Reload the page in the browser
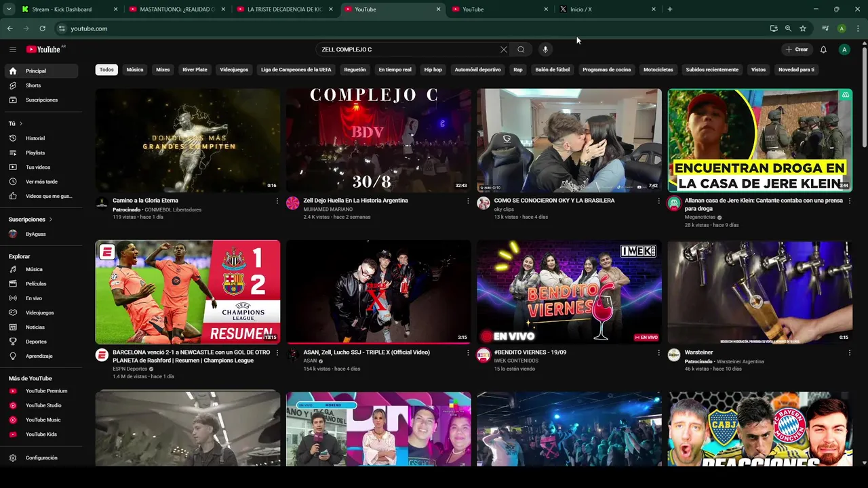 click(x=42, y=28)
